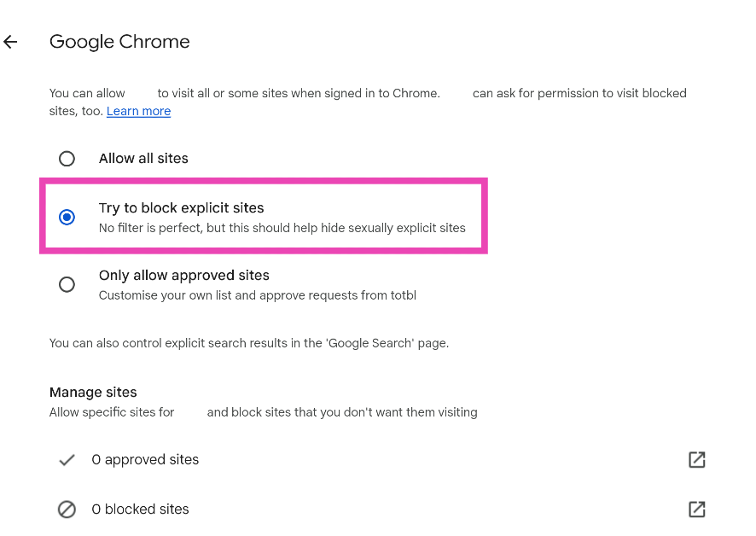Open the Learn more link

(x=138, y=111)
